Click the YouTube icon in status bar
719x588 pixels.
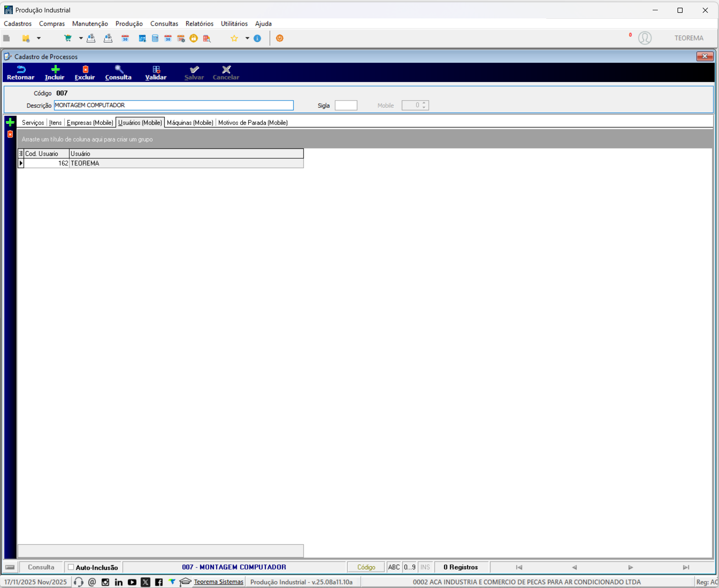coord(132,582)
